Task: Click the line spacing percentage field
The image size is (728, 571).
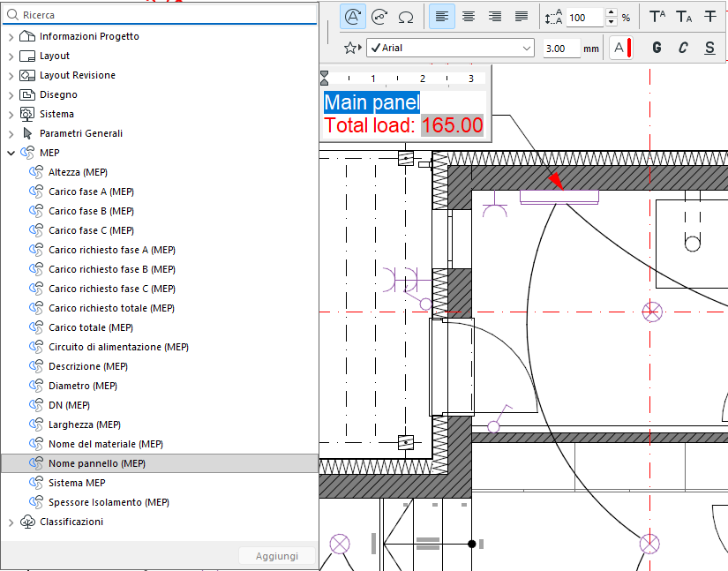Action: point(584,18)
